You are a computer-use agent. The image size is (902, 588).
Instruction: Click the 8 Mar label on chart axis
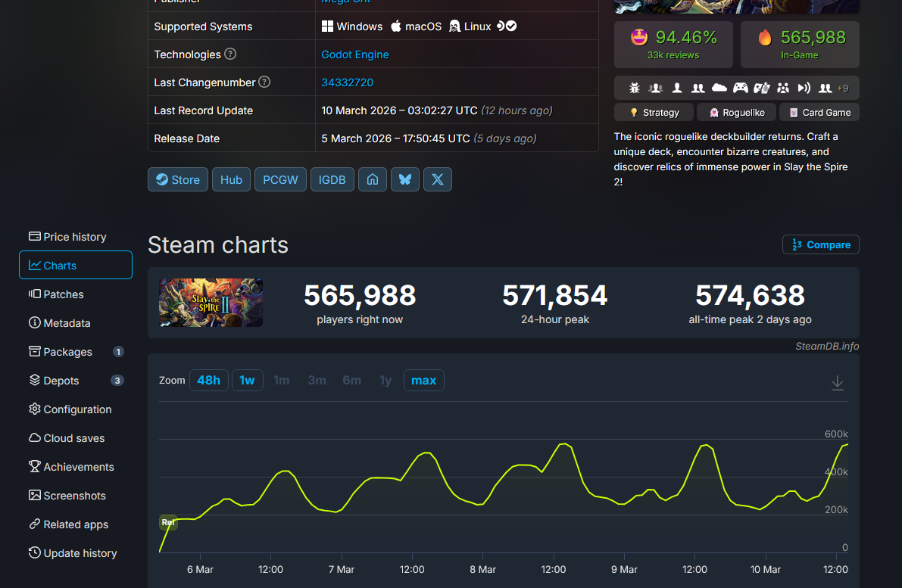pyautogui.click(x=482, y=570)
